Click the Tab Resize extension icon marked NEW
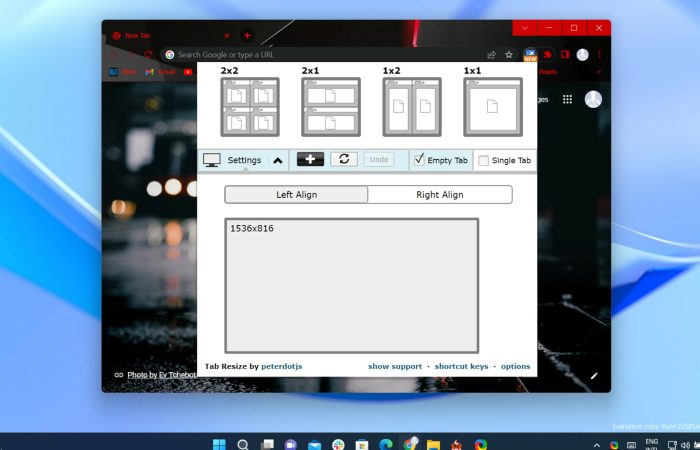 (x=530, y=55)
